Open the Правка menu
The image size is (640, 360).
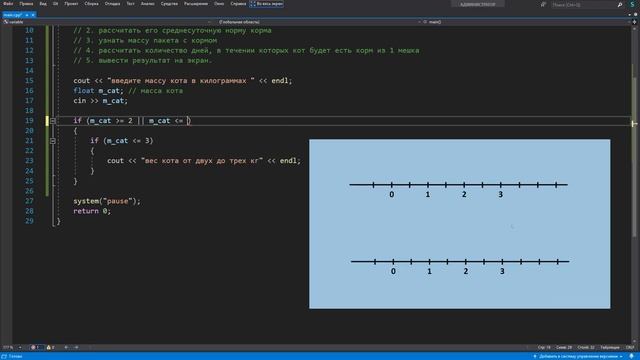pyautogui.click(x=26, y=4)
